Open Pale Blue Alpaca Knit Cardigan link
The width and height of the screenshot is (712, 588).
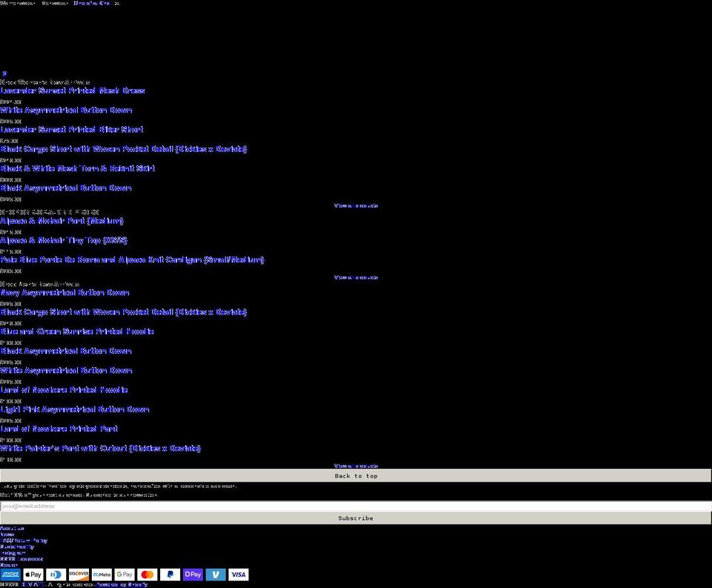pyautogui.click(x=132, y=260)
